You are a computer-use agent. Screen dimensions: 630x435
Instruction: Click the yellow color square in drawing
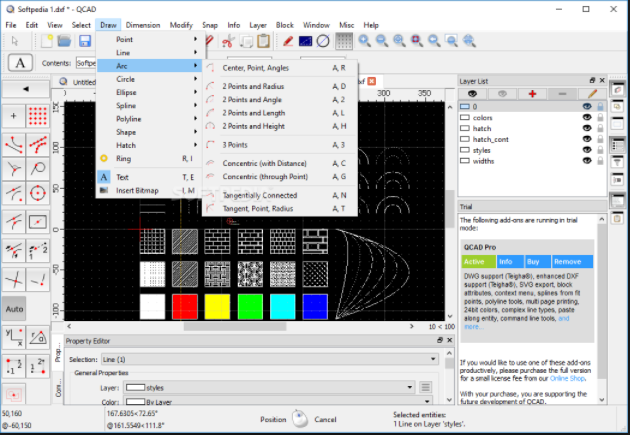pos(217,306)
